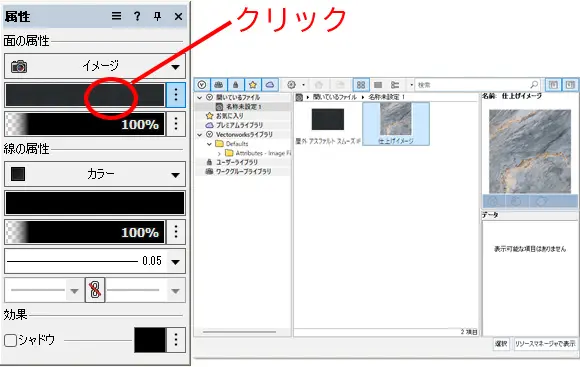Select the Premium cloud library icon
Screen dimensions: 580x367
(x=270, y=85)
